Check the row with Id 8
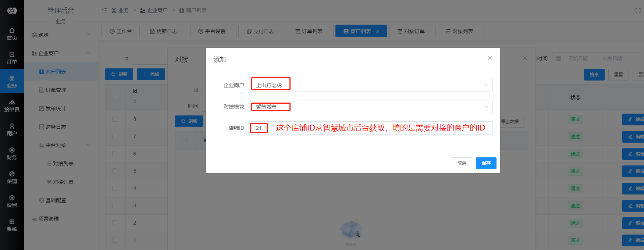Viewport: 644px width, 250px height. click(x=115, y=119)
